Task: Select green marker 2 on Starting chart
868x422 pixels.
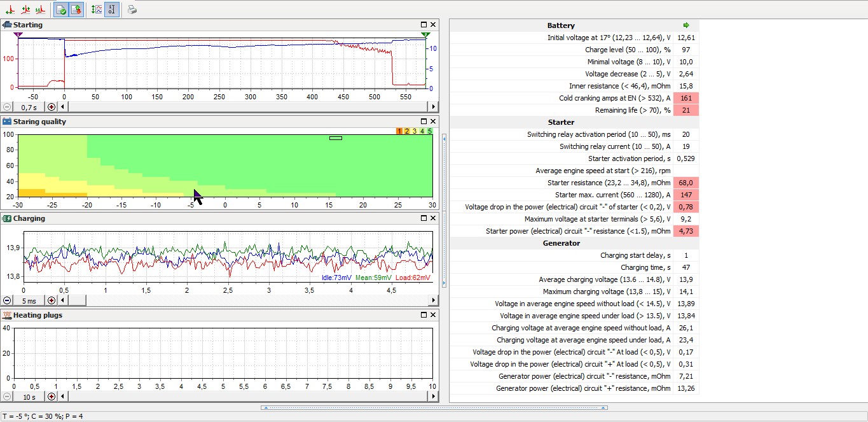Action: click(x=425, y=34)
